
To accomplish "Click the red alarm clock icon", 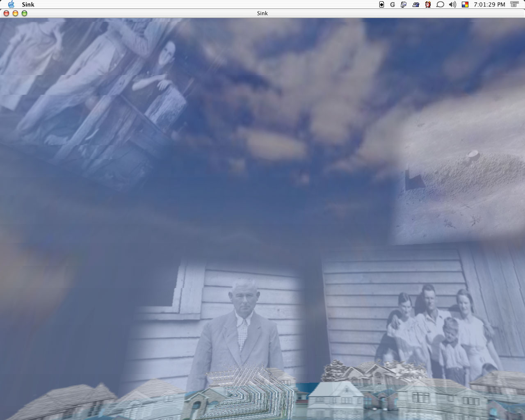I will pyautogui.click(x=428, y=5).
